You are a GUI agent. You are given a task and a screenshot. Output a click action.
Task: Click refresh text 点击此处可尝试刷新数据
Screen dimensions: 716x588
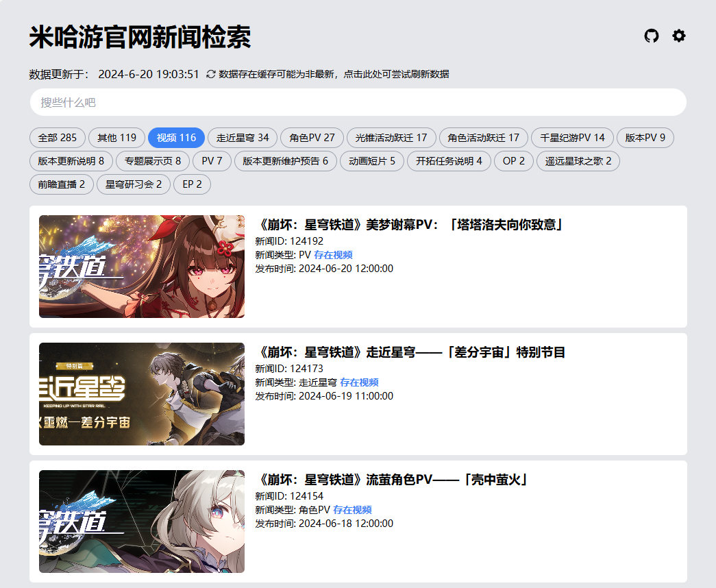pyautogui.click(x=396, y=74)
